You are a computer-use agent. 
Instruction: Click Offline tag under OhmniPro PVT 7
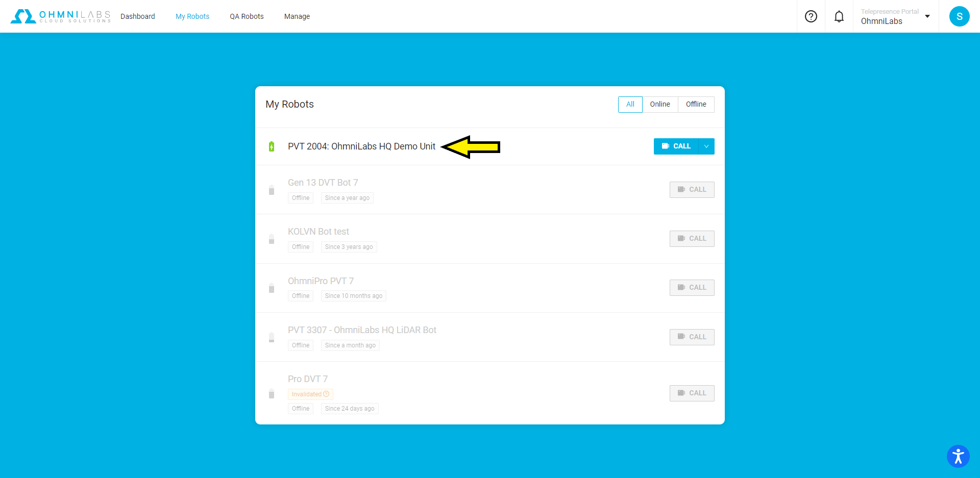click(x=301, y=296)
